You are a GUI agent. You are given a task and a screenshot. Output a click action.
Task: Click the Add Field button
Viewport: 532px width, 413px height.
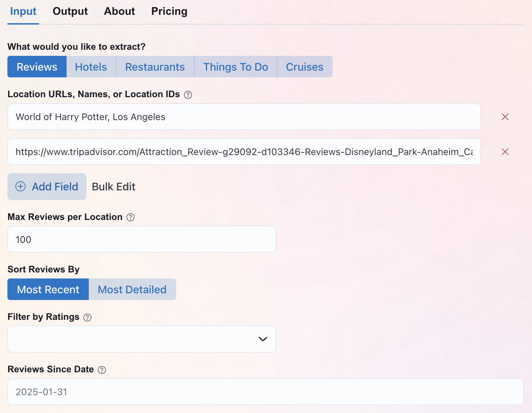47,187
